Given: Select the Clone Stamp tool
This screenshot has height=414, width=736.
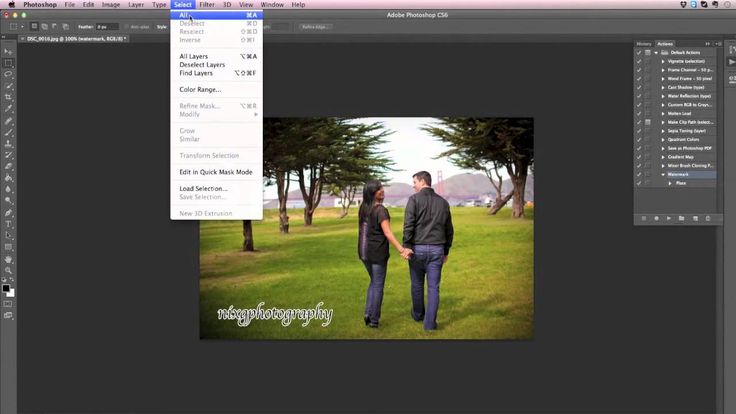Looking at the screenshot, I should 8,144.
